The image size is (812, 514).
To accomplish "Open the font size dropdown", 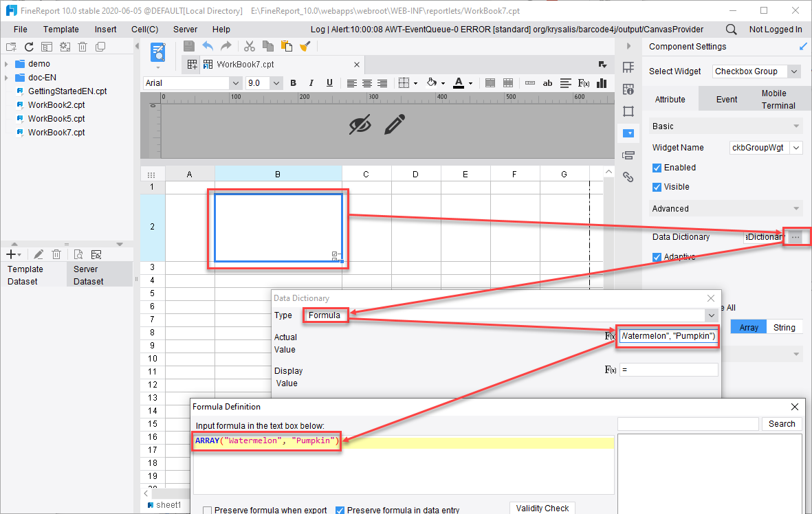I will pyautogui.click(x=276, y=83).
